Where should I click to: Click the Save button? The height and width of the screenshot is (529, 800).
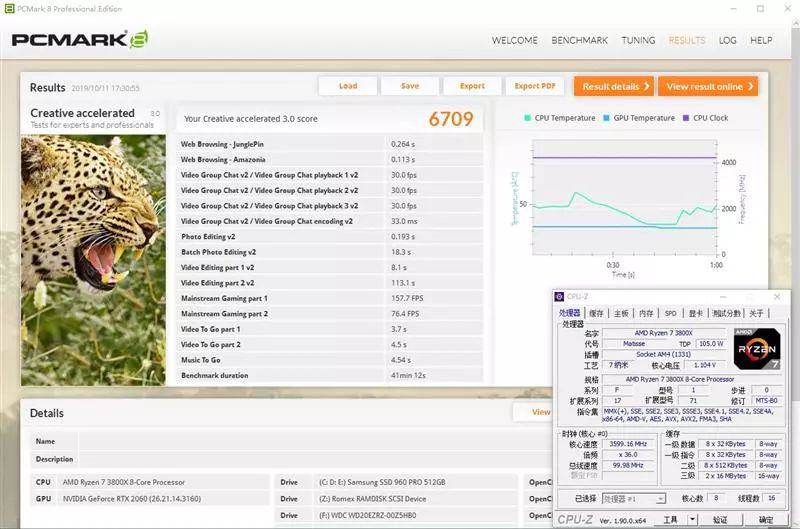pyautogui.click(x=410, y=86)
